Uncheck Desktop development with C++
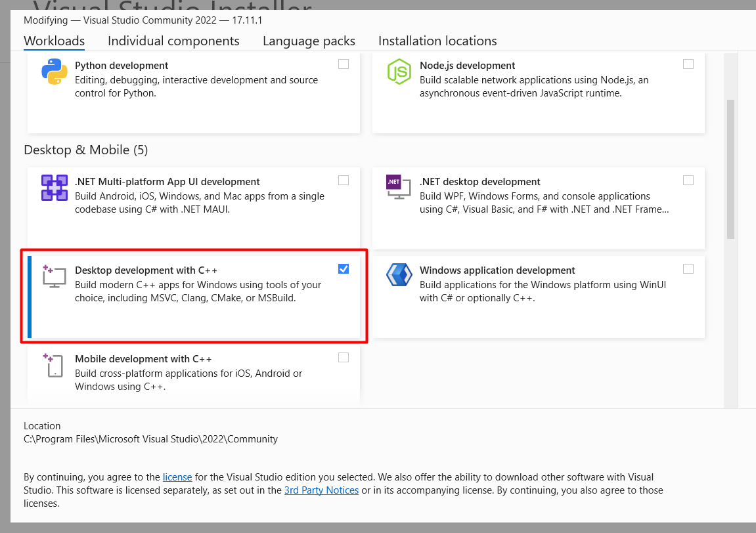This screenshot has width=756, height=533. [344, 269]
